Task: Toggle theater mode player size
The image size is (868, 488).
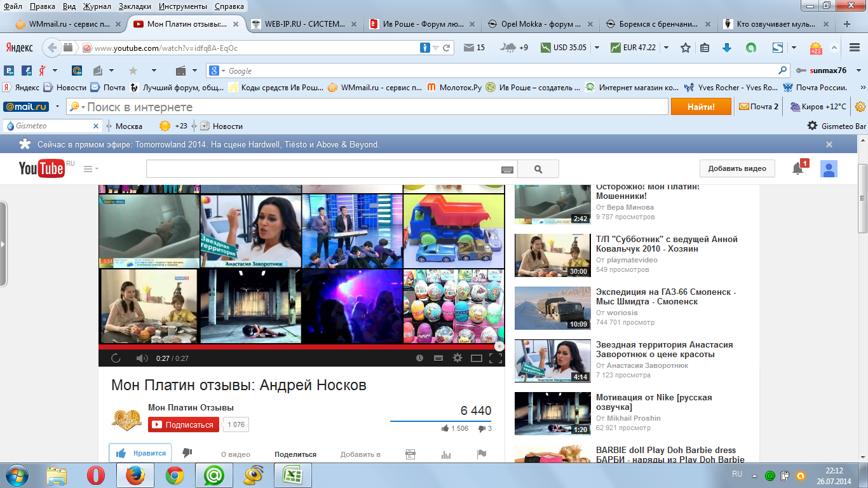Action: click(476, 358)
